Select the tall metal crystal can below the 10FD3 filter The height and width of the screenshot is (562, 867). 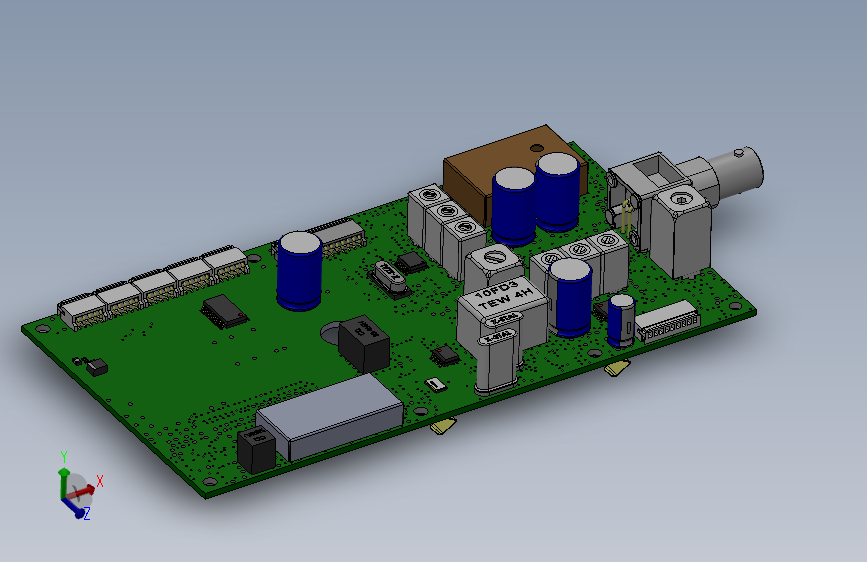point(498,362)
